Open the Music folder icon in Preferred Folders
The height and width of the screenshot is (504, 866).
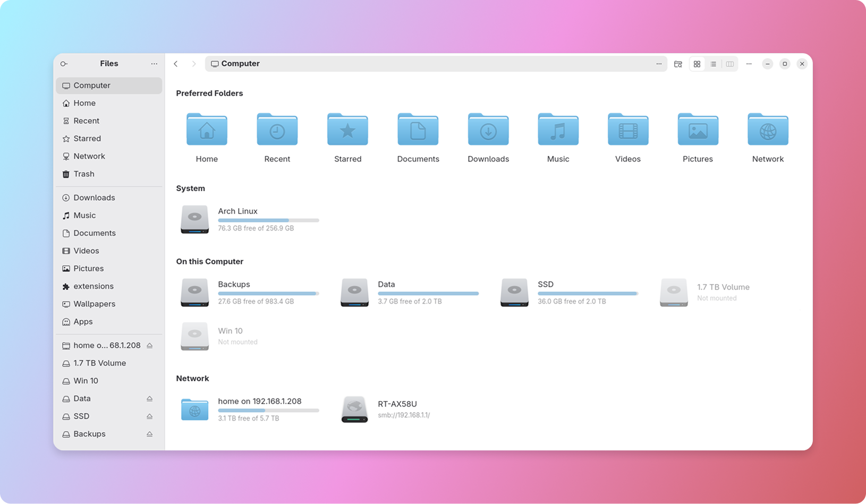(x=558, y=129)
